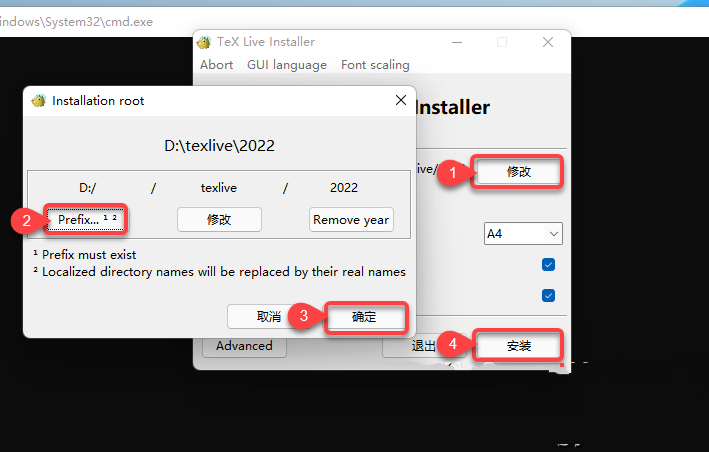Click the Prefix... button
709x452 pixels.
pyautogui.click(x=85, y=220)
